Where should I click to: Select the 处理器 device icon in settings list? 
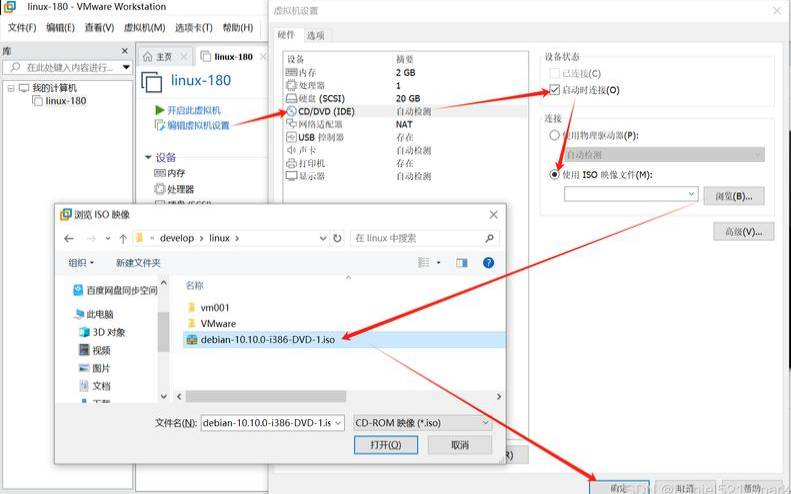pos(292,85)
